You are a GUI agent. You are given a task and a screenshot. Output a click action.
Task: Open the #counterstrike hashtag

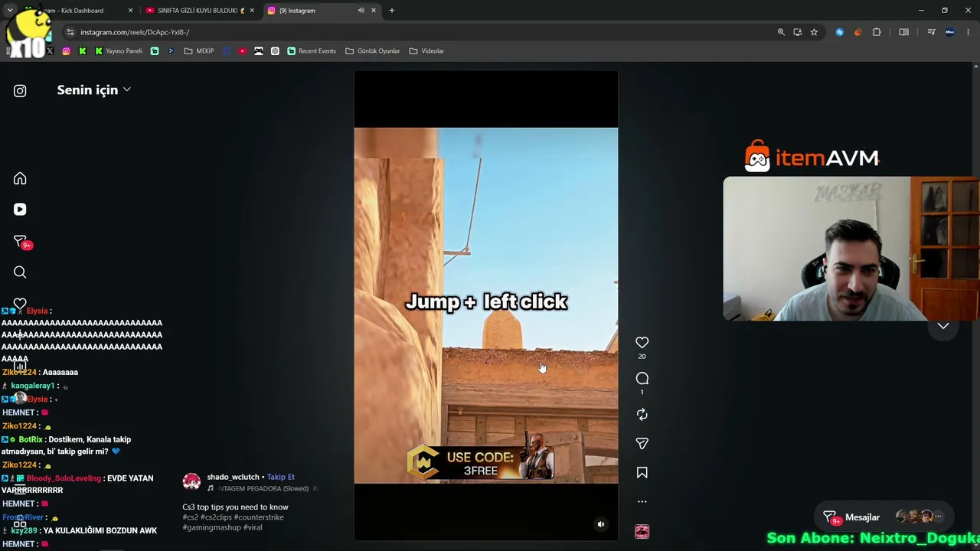259,517
